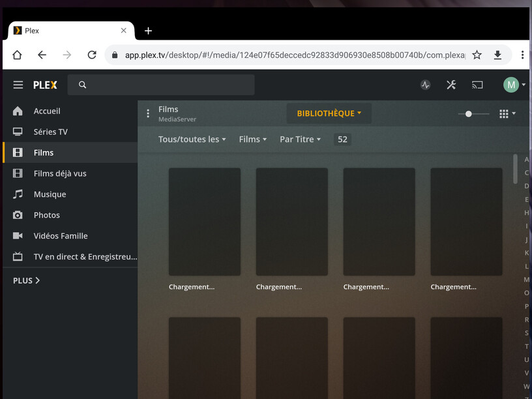Screen dimensions: 532x399
Task: Click the 52 item count badge
Action: [x=342, y=140]
